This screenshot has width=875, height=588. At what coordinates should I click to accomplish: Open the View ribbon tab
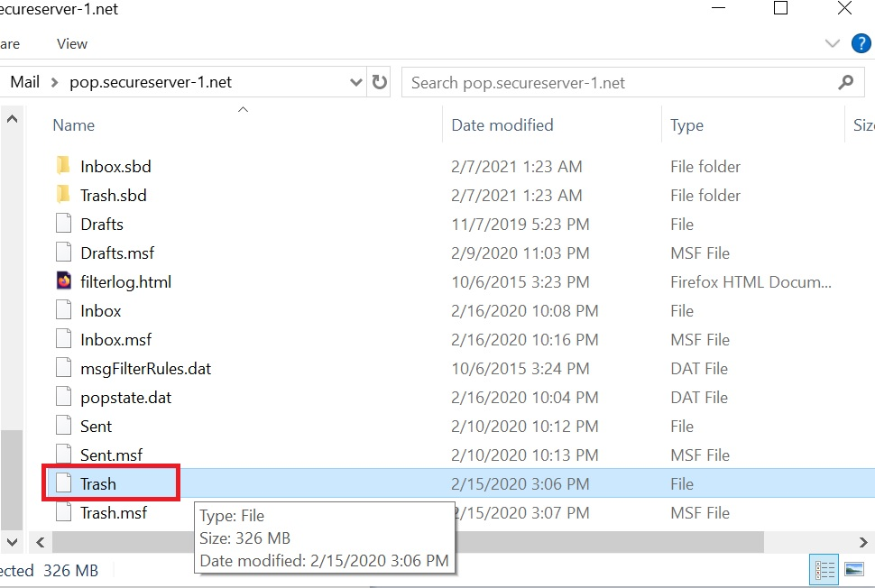72,43
